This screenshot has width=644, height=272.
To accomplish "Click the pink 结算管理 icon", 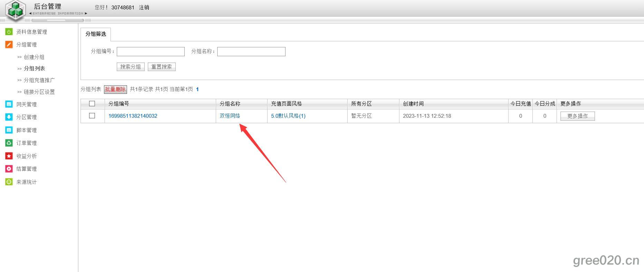I will tap(9, 169).
